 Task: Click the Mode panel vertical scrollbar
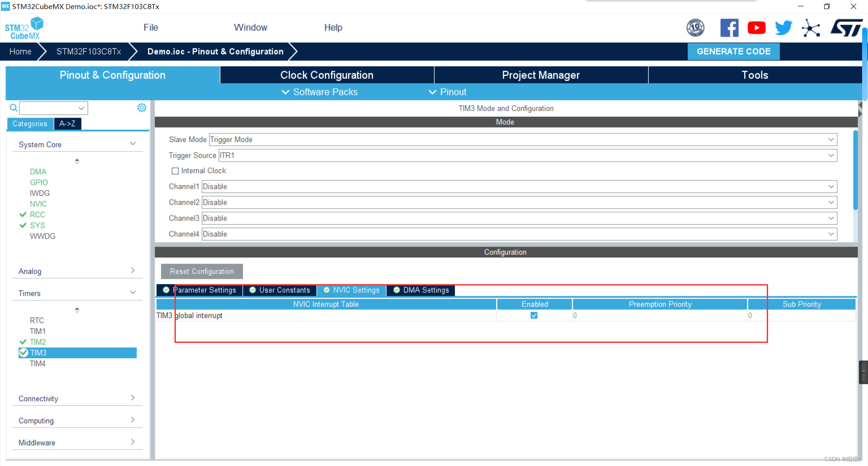pyautogui.click(x=855, y=170)
